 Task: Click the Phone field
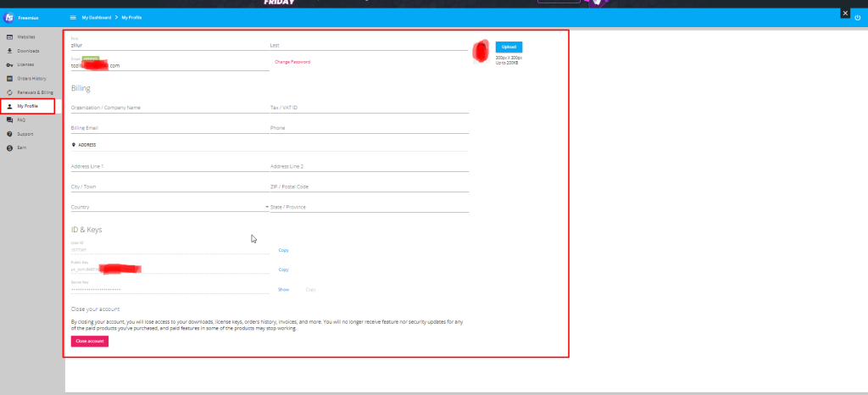coord(370,128)
